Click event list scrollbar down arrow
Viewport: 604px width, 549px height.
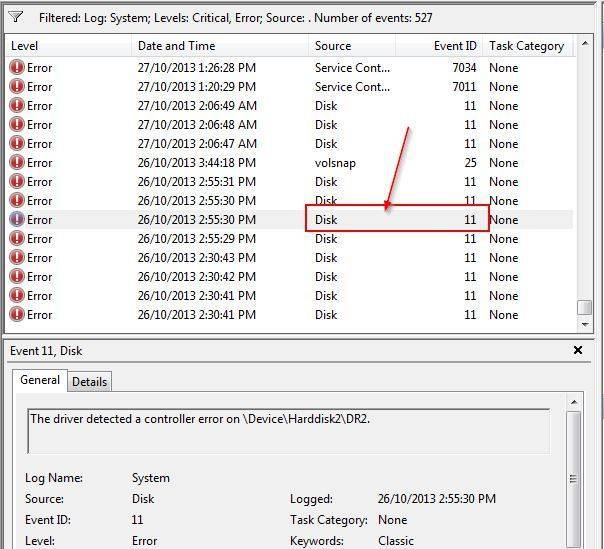(585, 324)
